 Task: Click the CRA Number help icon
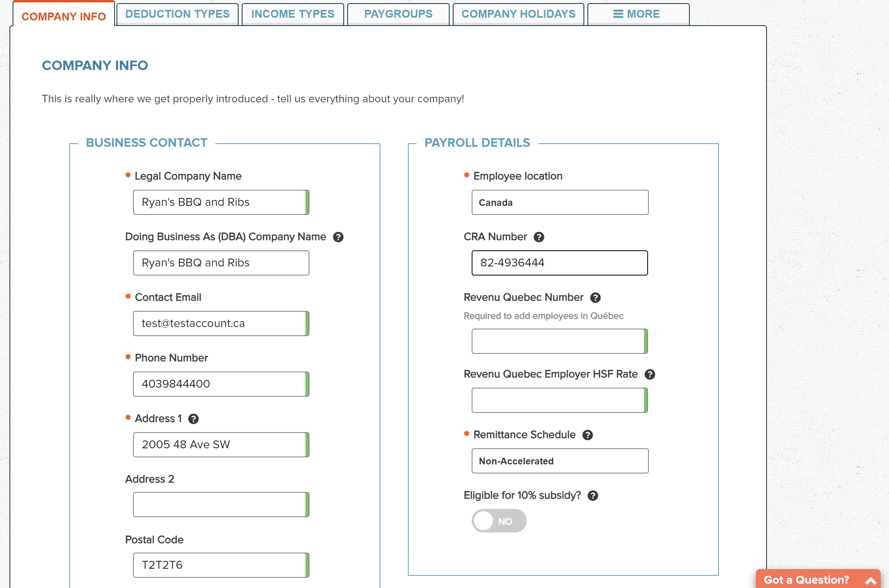pyautogui.click(x=539, y=237)
